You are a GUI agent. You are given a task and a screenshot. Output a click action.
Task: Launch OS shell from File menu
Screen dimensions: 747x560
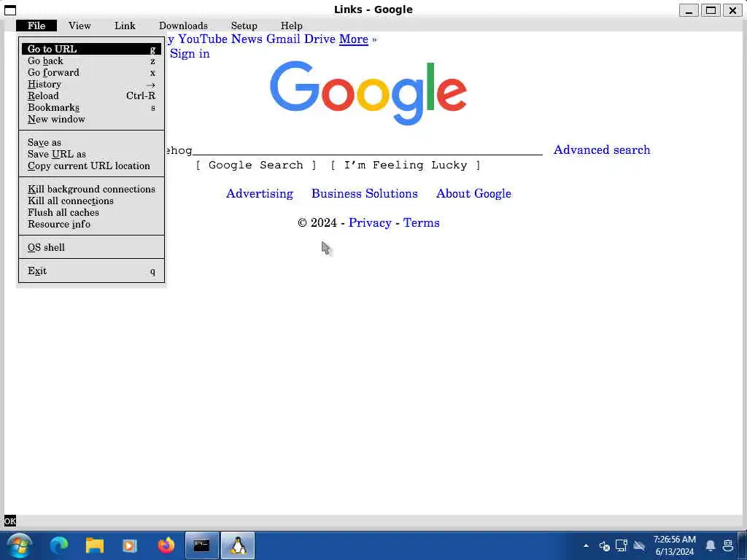pyautogui.click(x=91, y=247)
